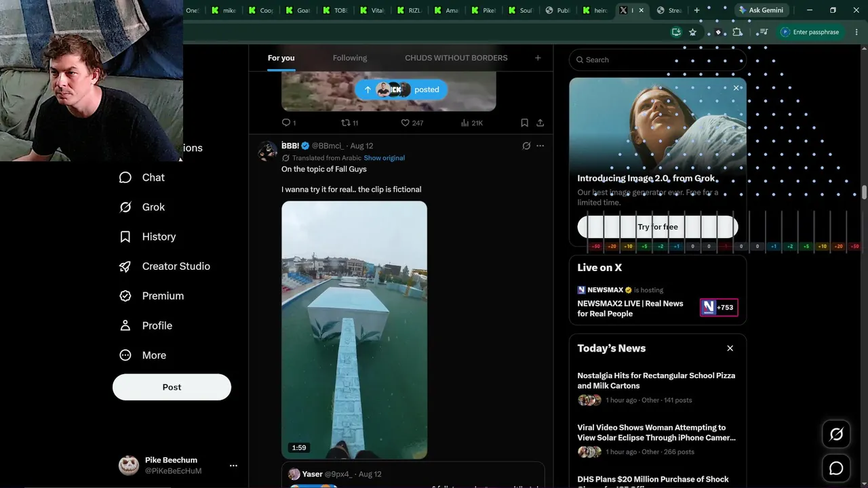The width and height of the screenshot is (868, 488).
Task: Open the Profile person icon in the sidebar
Action: pyautogui.click(x=125, y=325)
